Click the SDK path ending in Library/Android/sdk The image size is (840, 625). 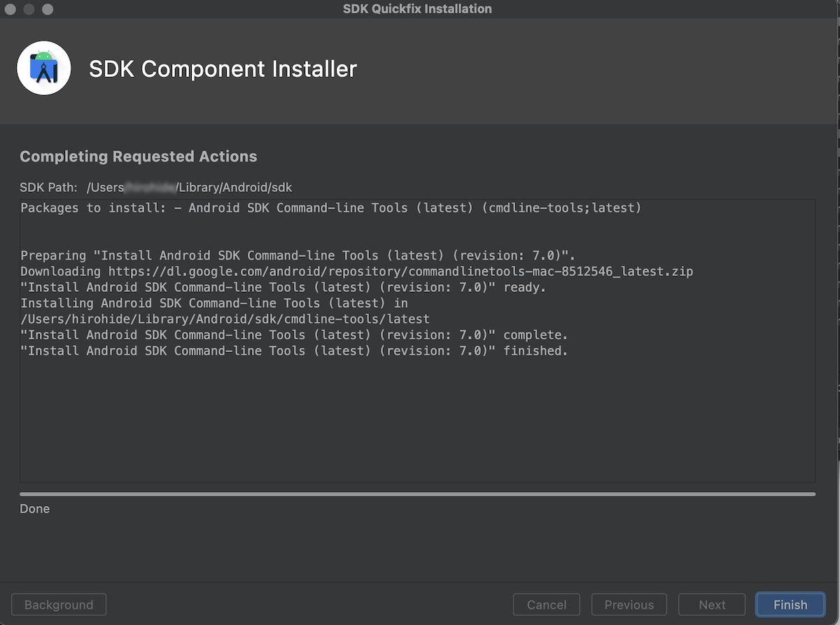pyautogui.click(x=189, y=188)
